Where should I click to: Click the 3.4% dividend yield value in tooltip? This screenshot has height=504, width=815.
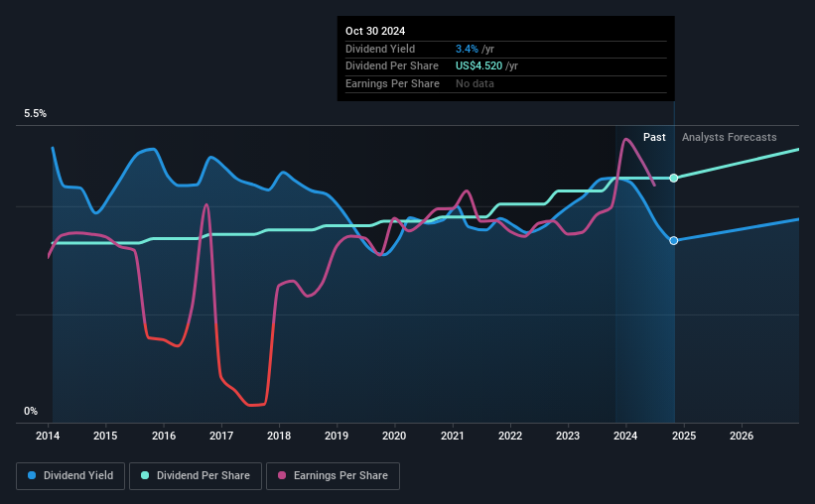pyautogui.click(x=467, y=49)
